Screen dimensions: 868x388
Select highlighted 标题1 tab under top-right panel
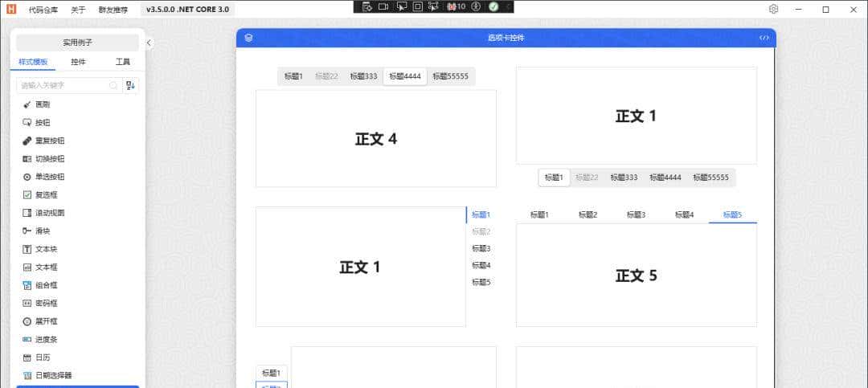554,178
